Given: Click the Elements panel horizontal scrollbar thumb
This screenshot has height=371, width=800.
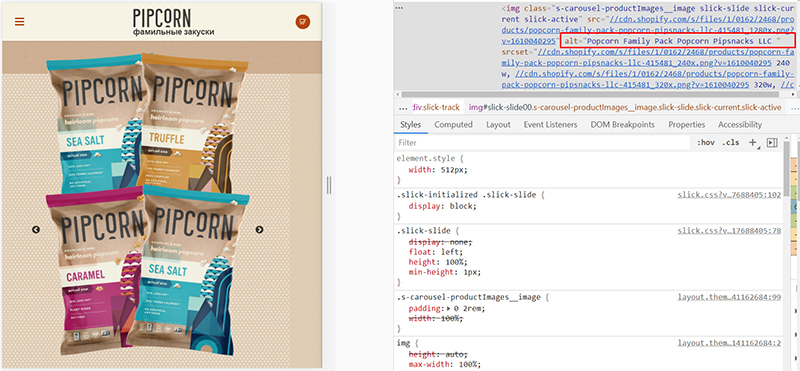Looking at the screenshot, I should coord(590,95).
